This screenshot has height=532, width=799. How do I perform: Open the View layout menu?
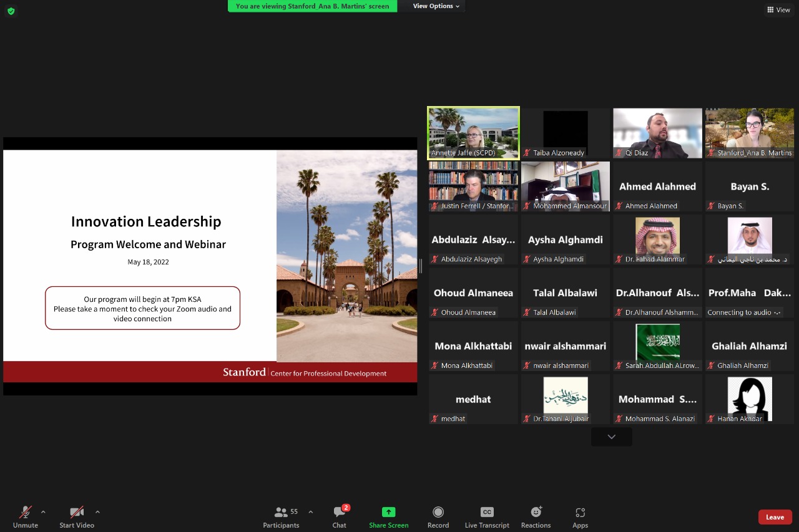(x=778, y=10)
